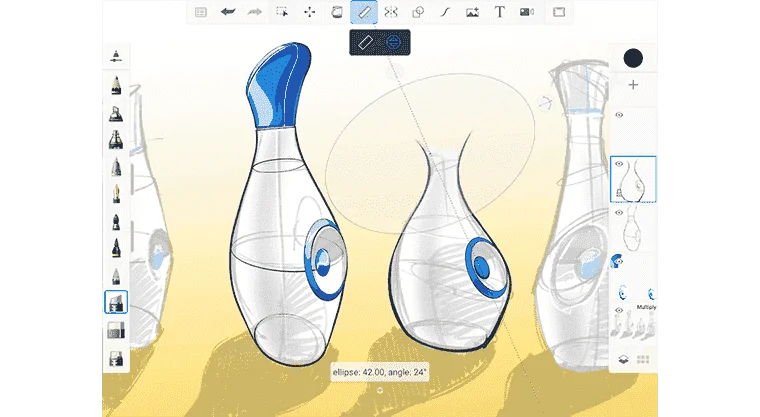
Task: Start time-lapse recording with camera icon
Action: point(527,12)
